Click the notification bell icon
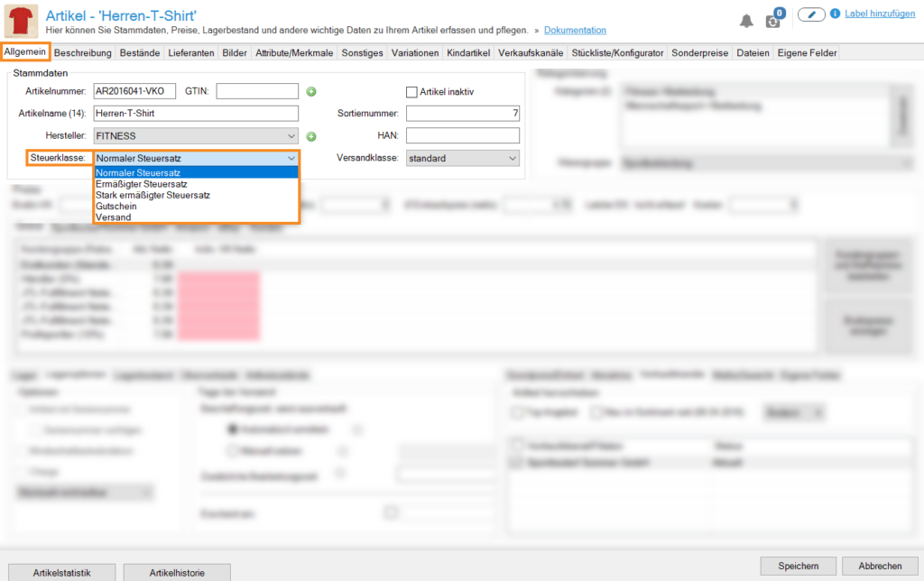The height and width of the screenshot is (581, 924). tap(746, 20)
